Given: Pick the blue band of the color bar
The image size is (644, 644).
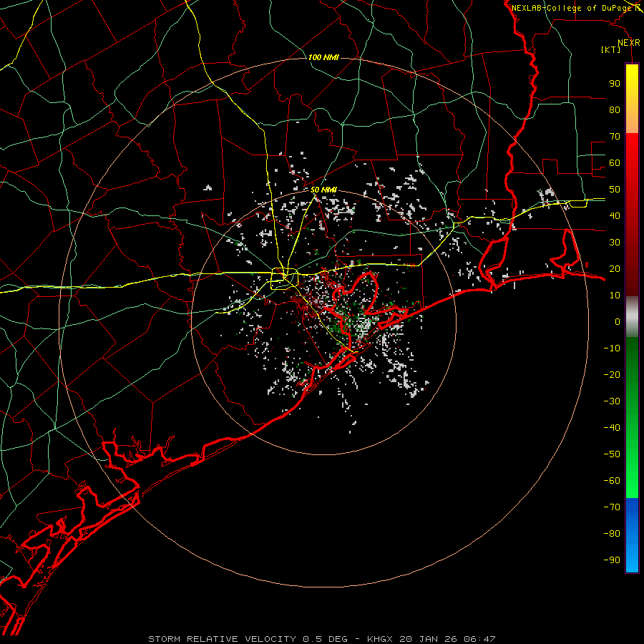Looking at the screenshot, I should [x=632, y=535].
